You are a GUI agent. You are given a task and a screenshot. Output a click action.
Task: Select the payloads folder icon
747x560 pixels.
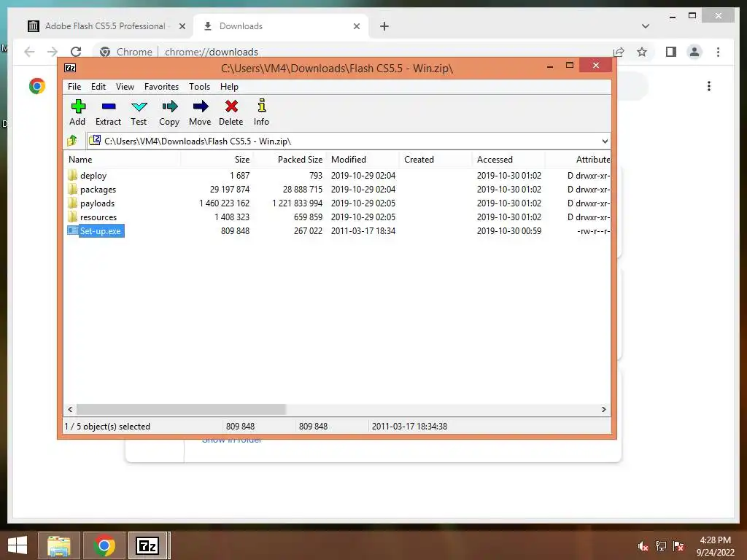point(72,203)
